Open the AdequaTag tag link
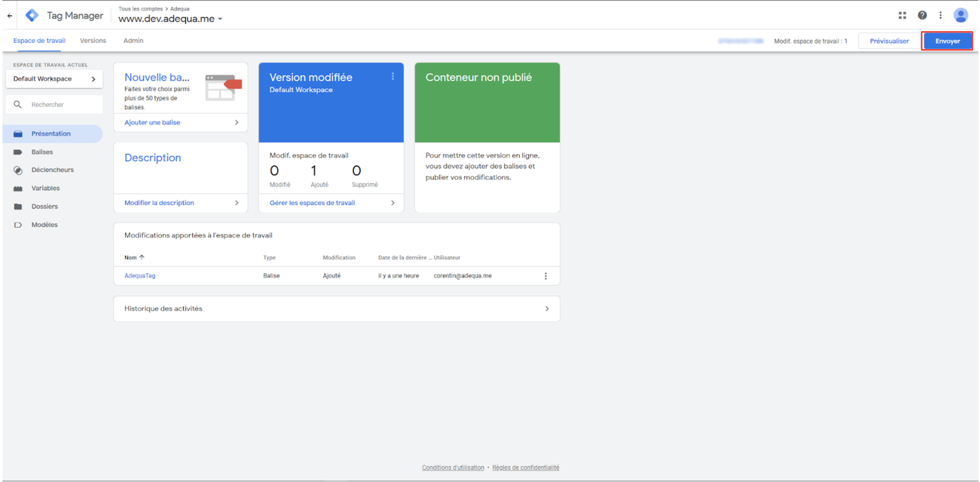 140,276
